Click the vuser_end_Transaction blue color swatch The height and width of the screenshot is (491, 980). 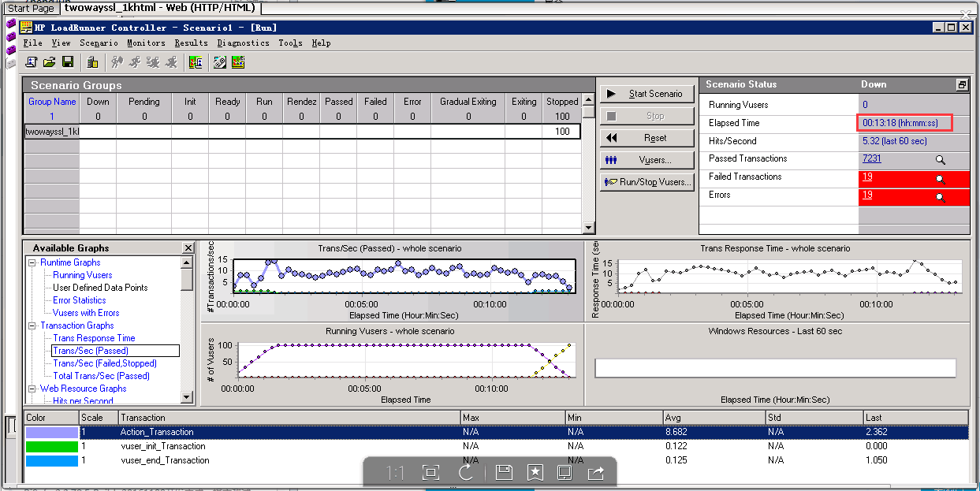point(52,460)
